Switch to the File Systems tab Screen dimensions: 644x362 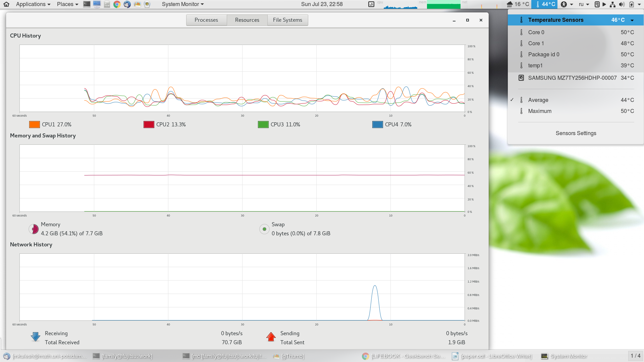point(287,20)
